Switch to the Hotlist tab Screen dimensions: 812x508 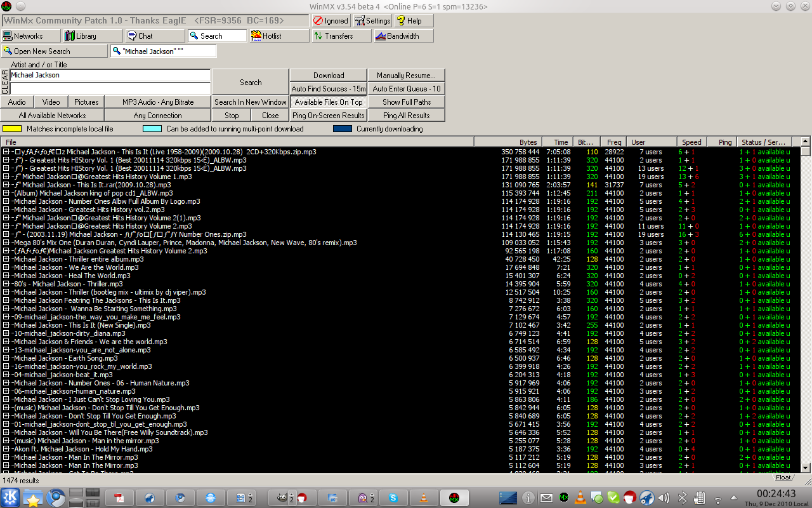pos(279,36)
